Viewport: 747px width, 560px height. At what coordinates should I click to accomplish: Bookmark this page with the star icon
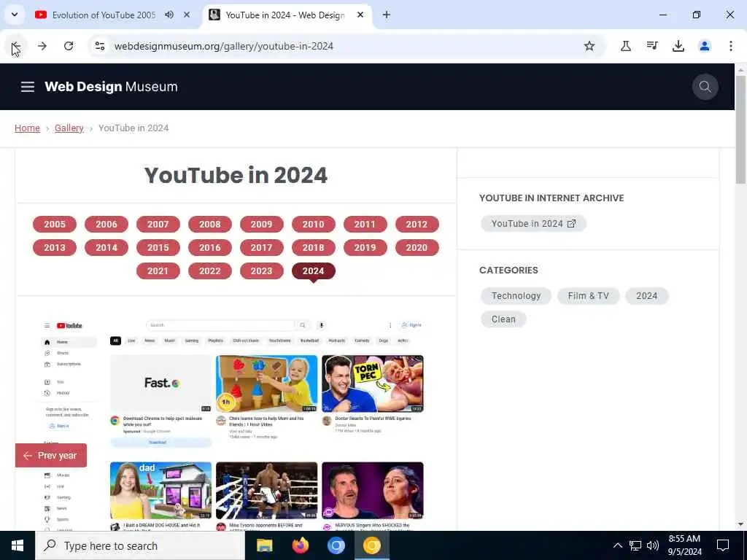[x=589, y=46]
